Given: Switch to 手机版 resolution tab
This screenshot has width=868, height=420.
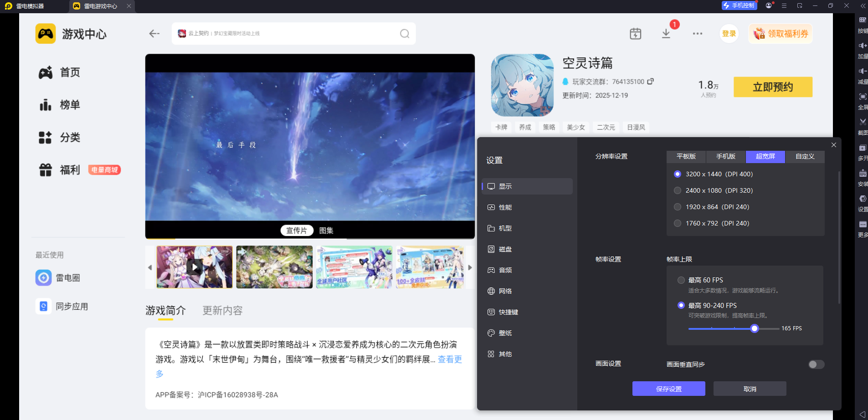Looking at the screenshot, I should click(726, 157).
